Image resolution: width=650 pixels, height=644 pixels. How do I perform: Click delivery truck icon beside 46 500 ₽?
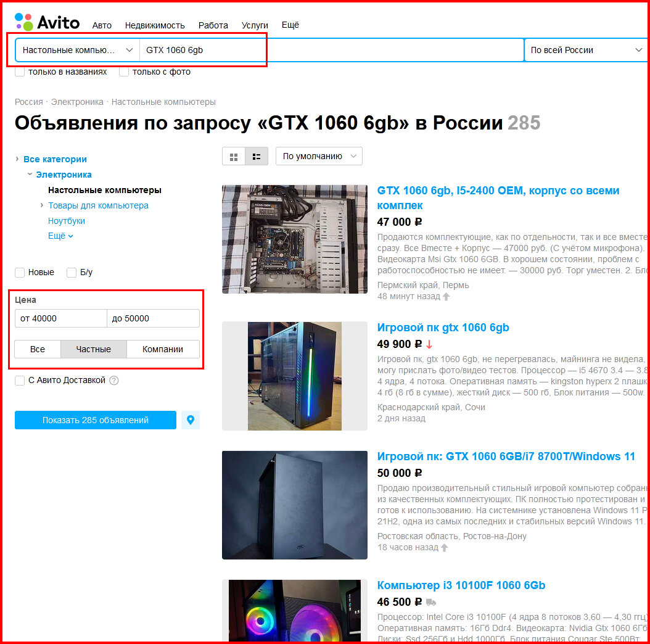[x=431, y=602]
